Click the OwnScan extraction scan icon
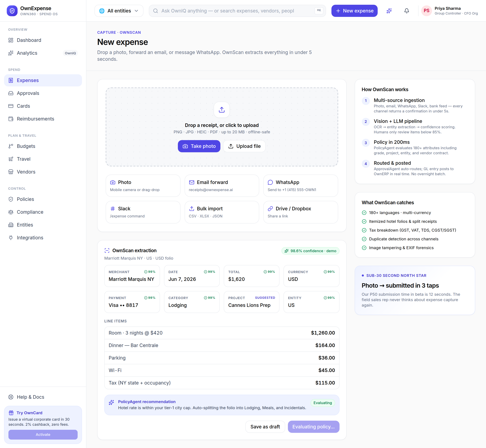Screen dimensions: 486x448 (107, 251)
